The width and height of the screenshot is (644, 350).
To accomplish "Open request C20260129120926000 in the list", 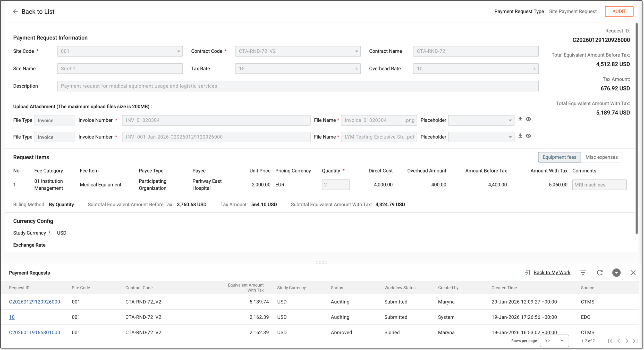I will [x=35, y=302].
